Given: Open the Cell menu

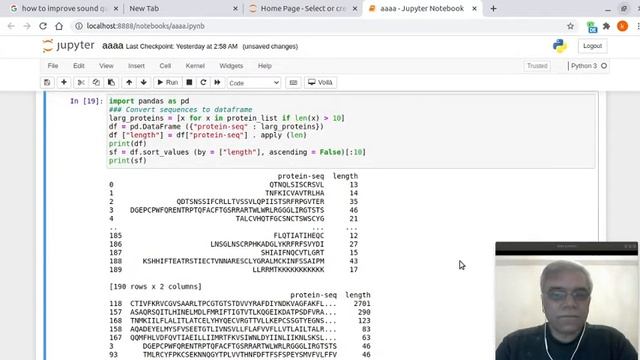Looking at the screenshot, I should tap(165, 66).
